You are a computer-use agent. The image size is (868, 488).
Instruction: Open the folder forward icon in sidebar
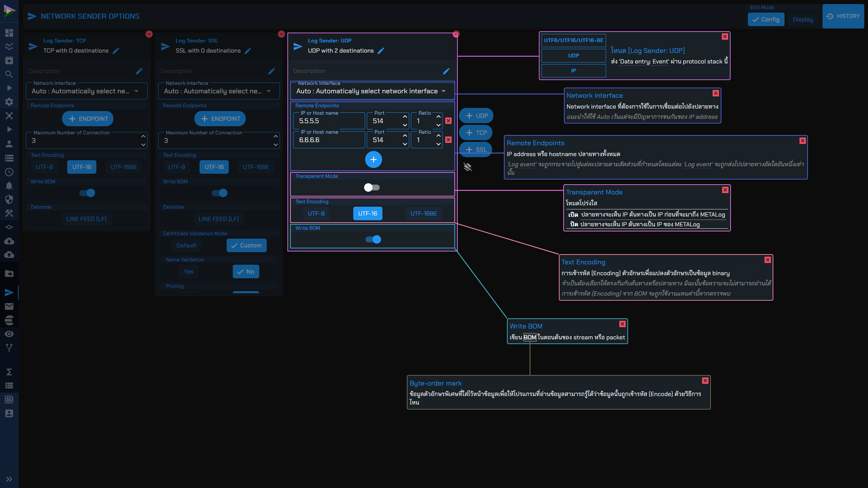9,274
